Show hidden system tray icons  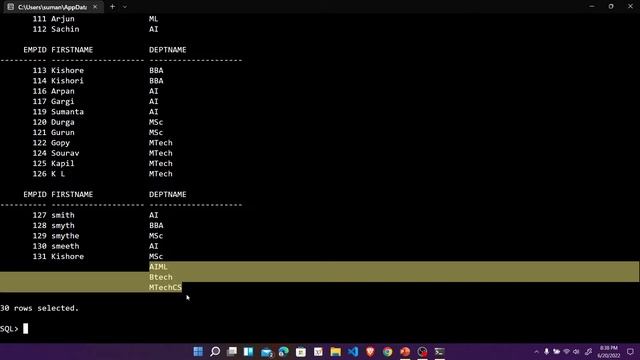[536, 351]
